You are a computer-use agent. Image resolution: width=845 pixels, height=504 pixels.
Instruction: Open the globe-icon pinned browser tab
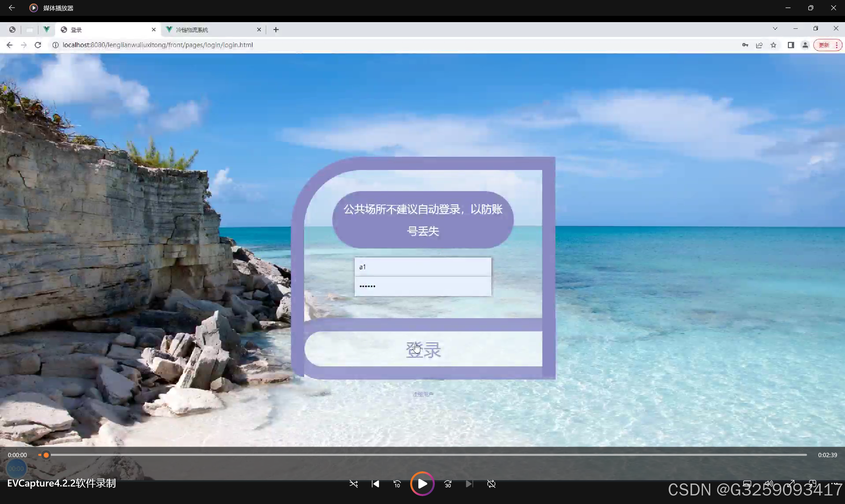pos(12,30)
